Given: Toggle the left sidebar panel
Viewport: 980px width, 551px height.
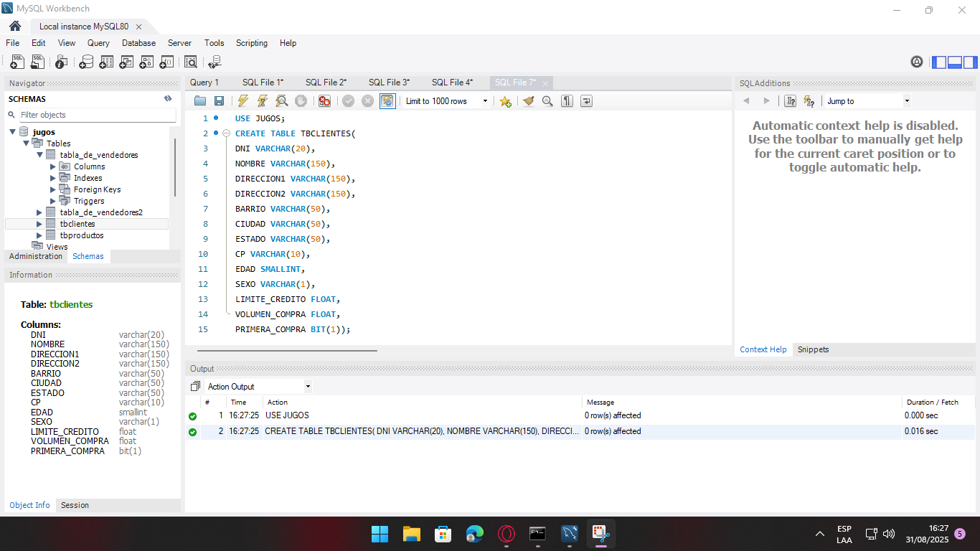Looking at the screenshot, I should click(x=939, y=62).
